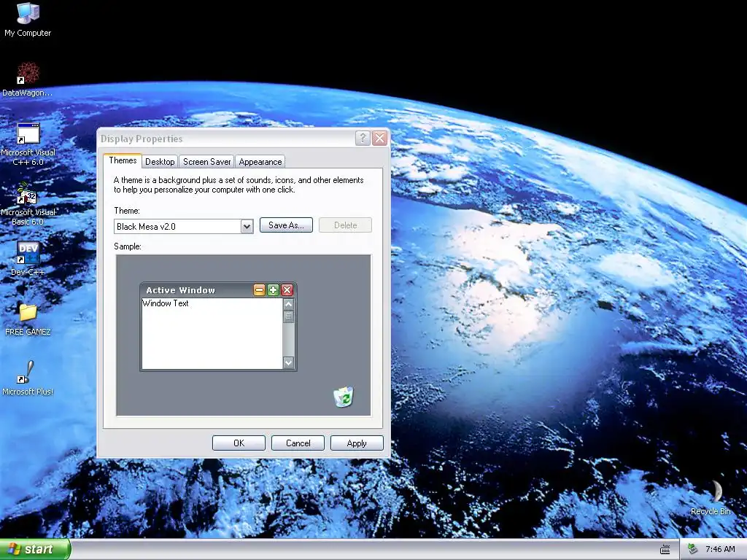Click the recycle bin in sample preview

344,397
